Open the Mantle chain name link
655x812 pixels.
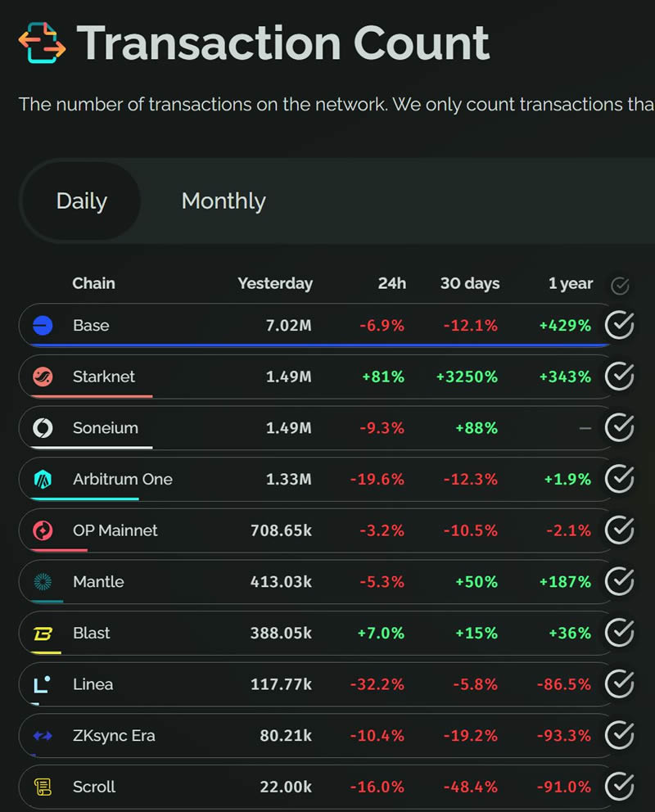click(98, 582)
